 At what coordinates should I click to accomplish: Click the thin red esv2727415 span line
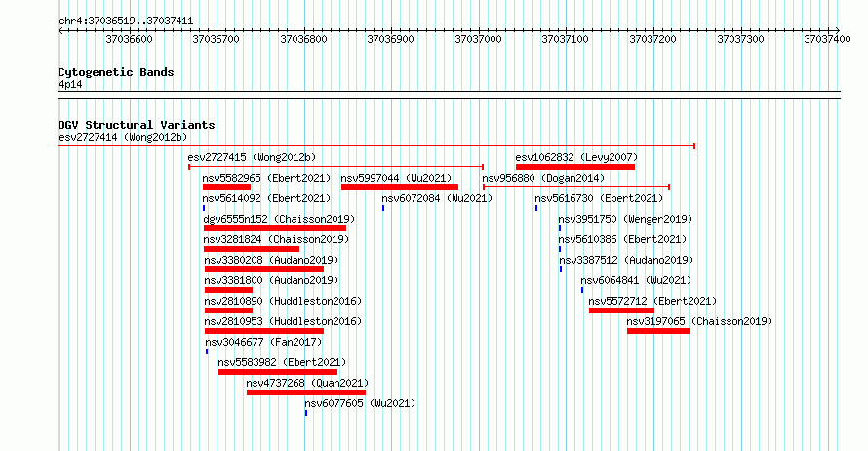[x=336, y=167]
